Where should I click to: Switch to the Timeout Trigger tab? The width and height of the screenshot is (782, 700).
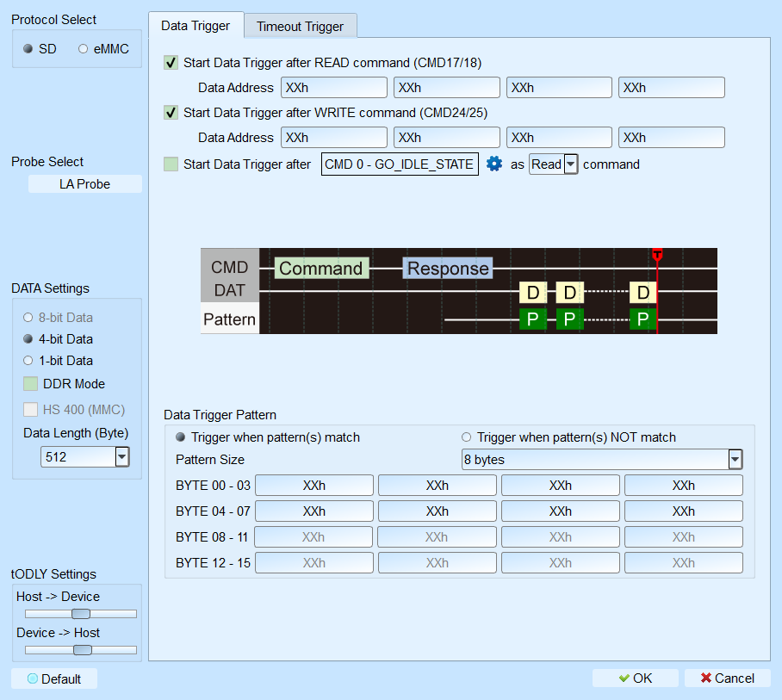pyautogui.click(x=301, y=27)
